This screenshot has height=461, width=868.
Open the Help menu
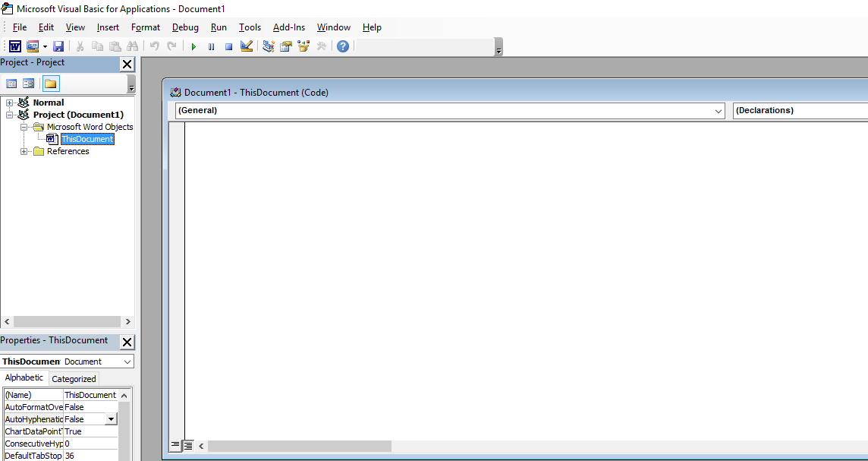click(x=372, y=27)
